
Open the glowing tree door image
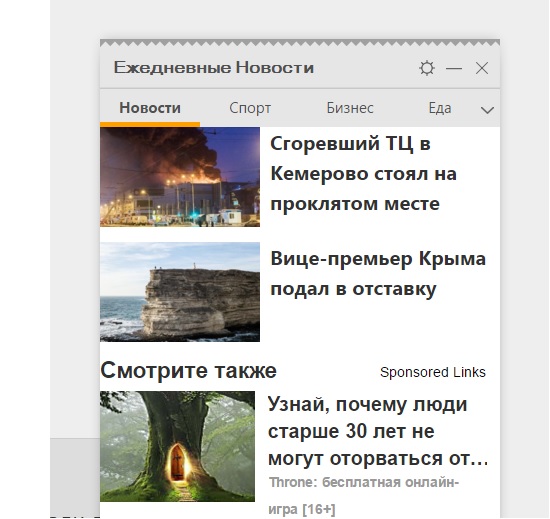point(177,446)
